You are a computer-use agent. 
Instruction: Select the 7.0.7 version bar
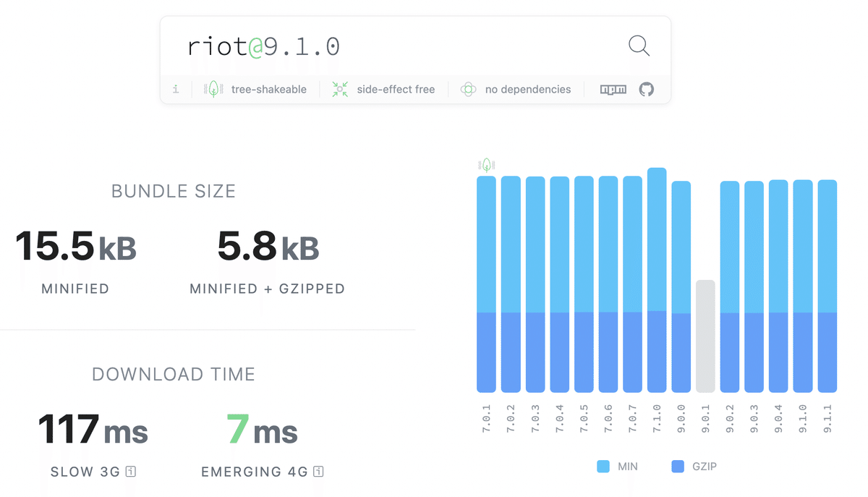point(633,284)
